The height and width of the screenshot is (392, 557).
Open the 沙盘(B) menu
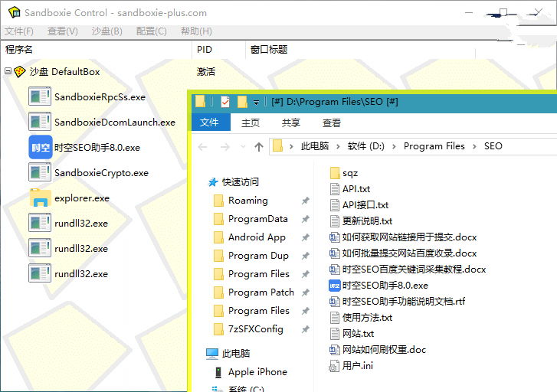pos(106,31)
